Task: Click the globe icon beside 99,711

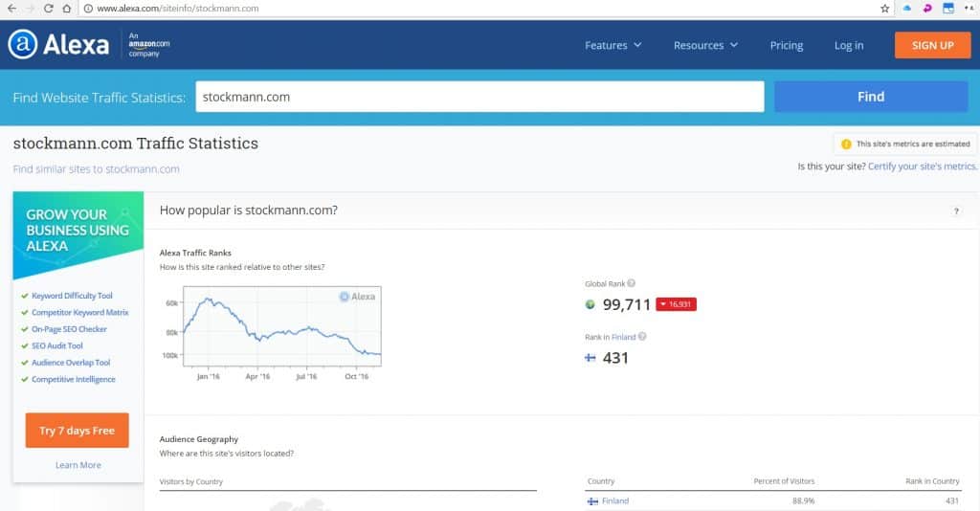Action: 590,304
